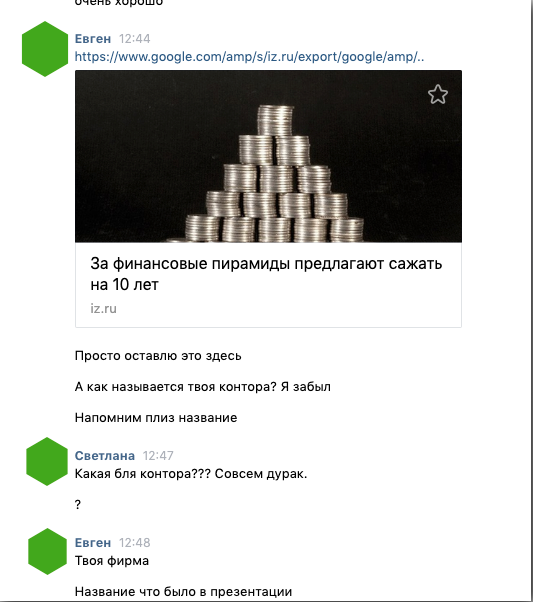Select message Название что было в презентации

tap(183, 592)
